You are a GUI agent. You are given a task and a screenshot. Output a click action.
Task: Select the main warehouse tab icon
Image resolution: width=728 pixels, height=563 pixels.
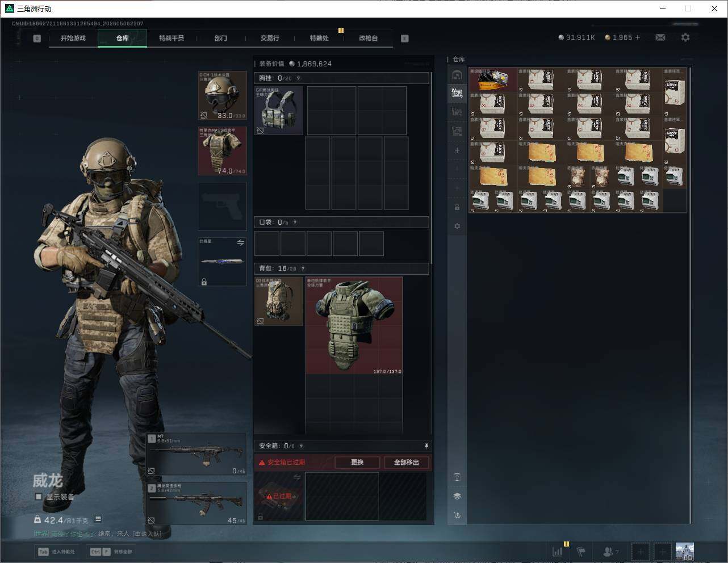457,75
